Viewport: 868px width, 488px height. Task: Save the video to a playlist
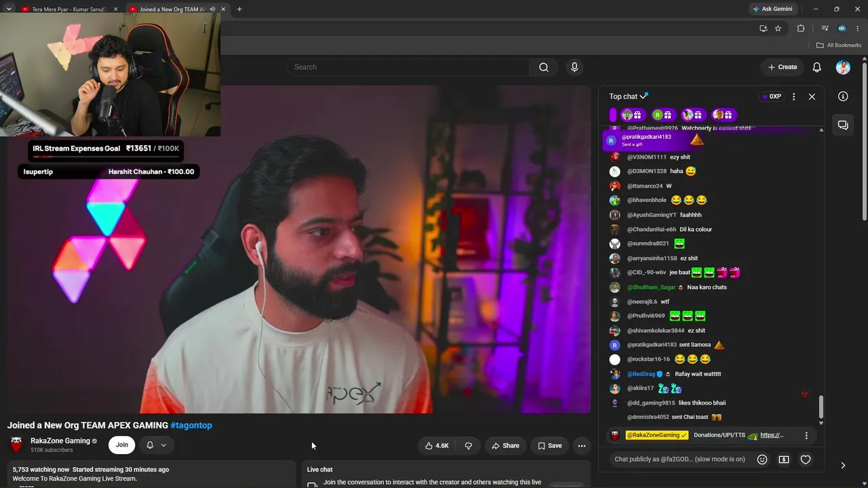(x=549, y=445)
